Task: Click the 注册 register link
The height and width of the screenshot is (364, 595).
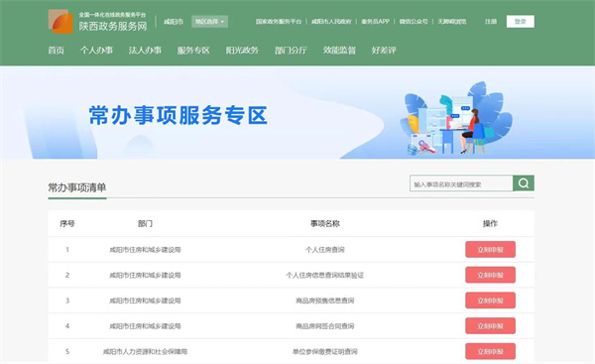Action: click(491, 22)
